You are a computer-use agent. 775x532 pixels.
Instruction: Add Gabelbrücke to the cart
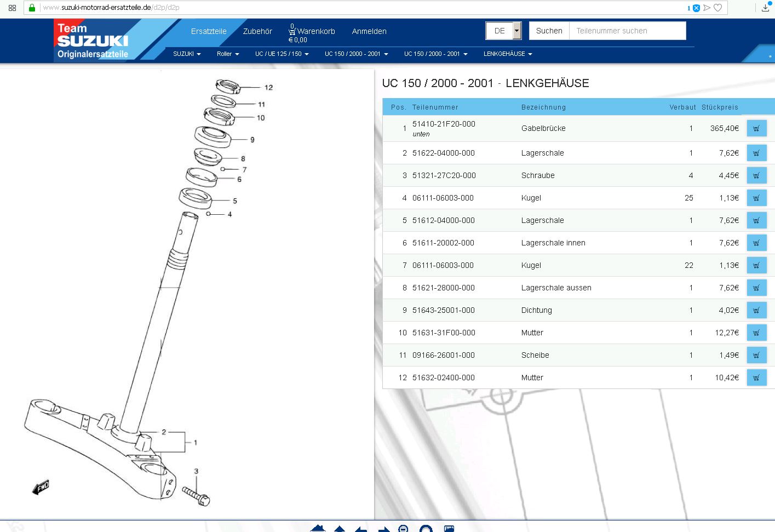click(x=756, y=129)
